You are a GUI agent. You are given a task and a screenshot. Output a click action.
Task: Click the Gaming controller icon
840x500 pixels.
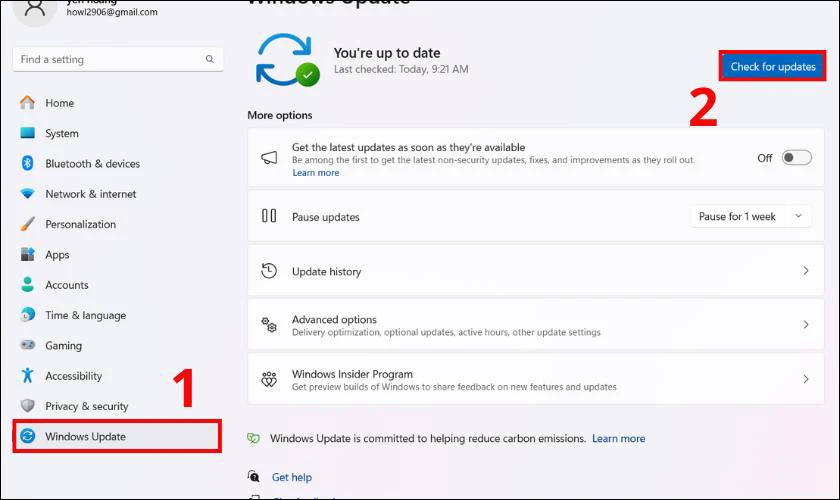(27, 345)
